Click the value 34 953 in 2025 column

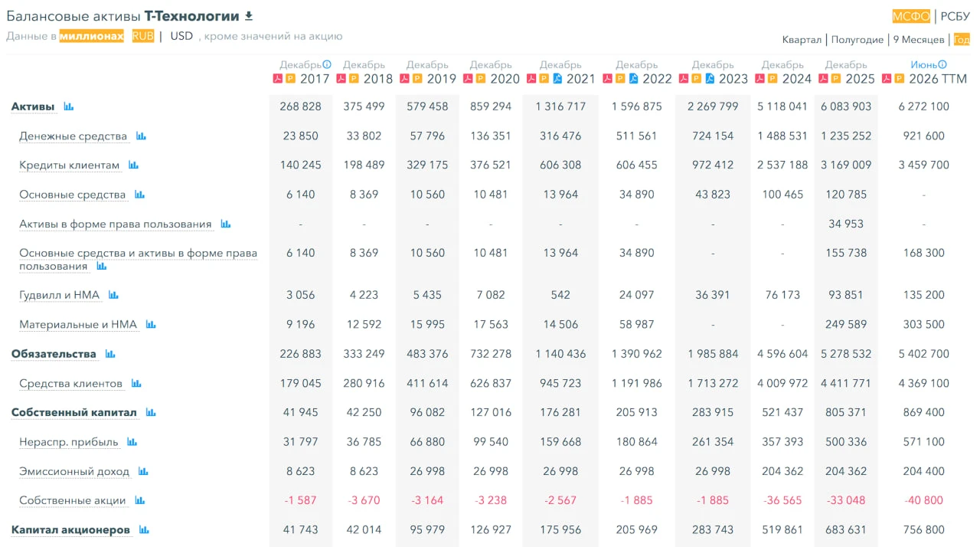(846, 224)
